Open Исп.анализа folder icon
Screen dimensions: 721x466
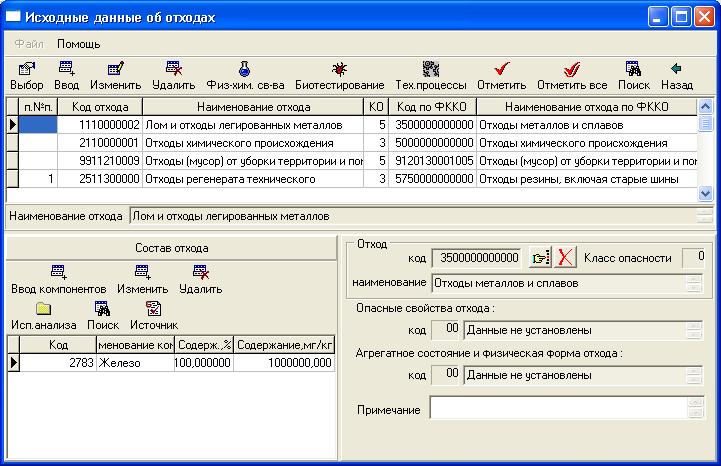[x=43, y=308]
